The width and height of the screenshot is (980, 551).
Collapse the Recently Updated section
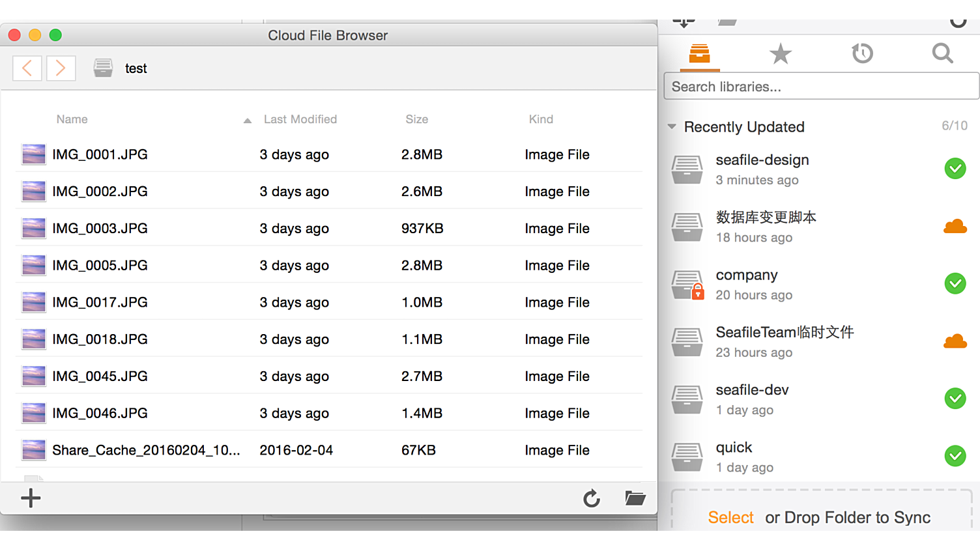672,126
